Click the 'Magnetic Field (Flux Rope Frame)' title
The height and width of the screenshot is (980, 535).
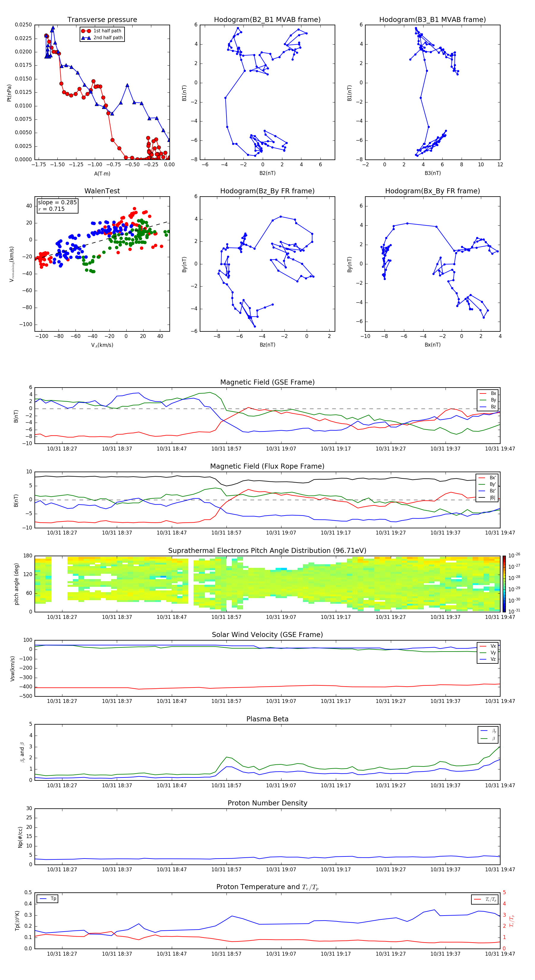pos(267,467)
